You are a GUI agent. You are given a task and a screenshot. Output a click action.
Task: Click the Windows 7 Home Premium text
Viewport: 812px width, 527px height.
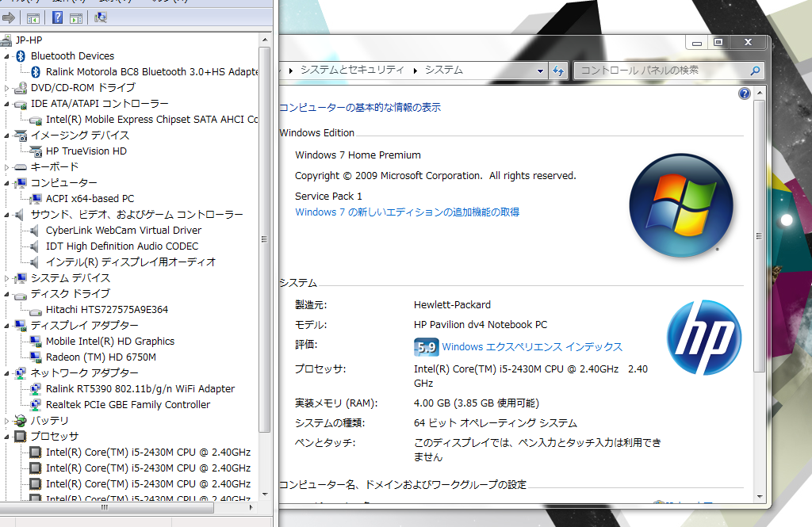pyautogui.click(x=358, y=155)
